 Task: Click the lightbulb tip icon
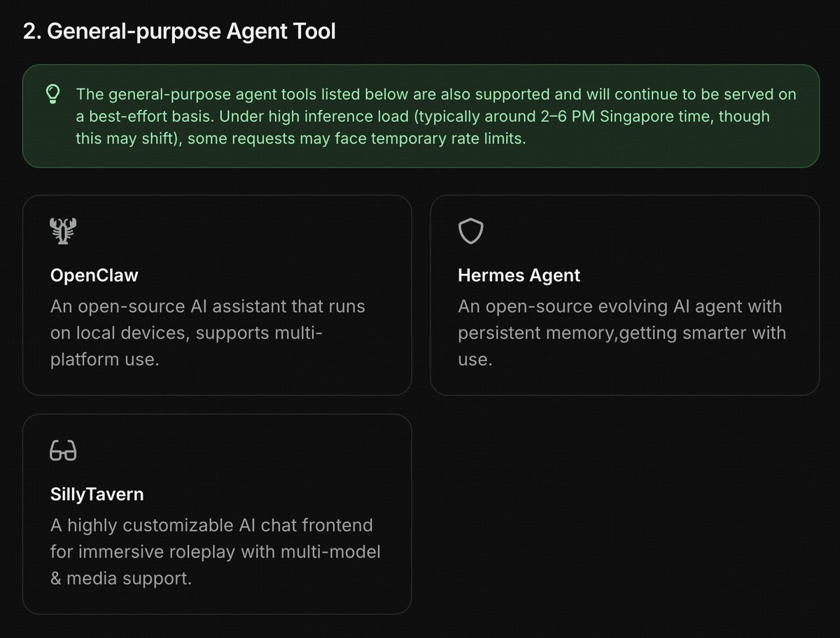click(52, 94)
